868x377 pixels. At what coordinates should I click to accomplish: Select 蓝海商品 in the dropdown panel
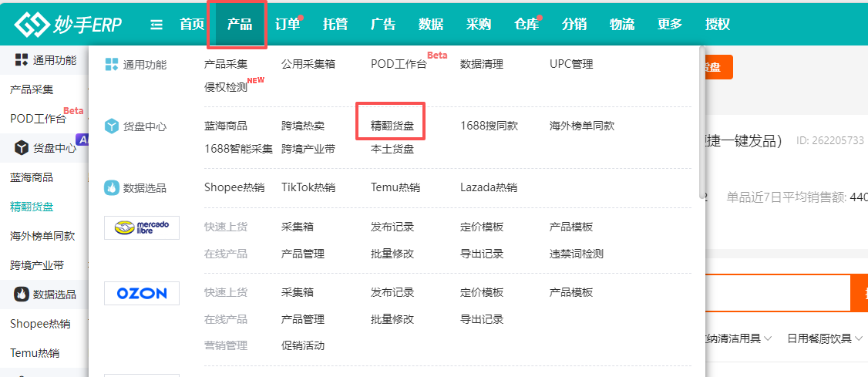(226, 126)
